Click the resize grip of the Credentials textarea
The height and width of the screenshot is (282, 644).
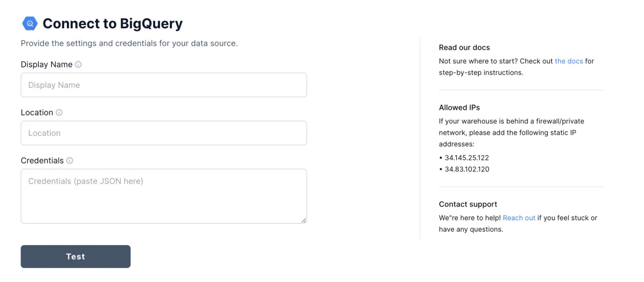[x=304, y=220]
